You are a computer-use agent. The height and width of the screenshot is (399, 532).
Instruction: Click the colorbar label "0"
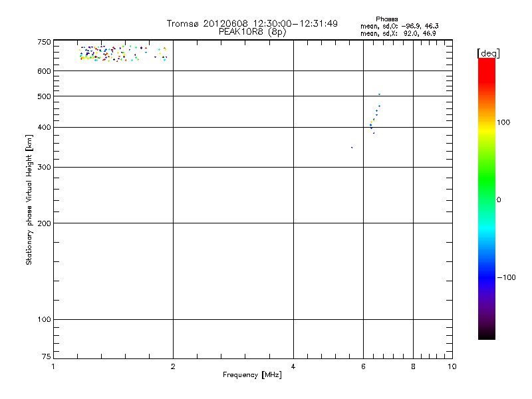(499, 199)
